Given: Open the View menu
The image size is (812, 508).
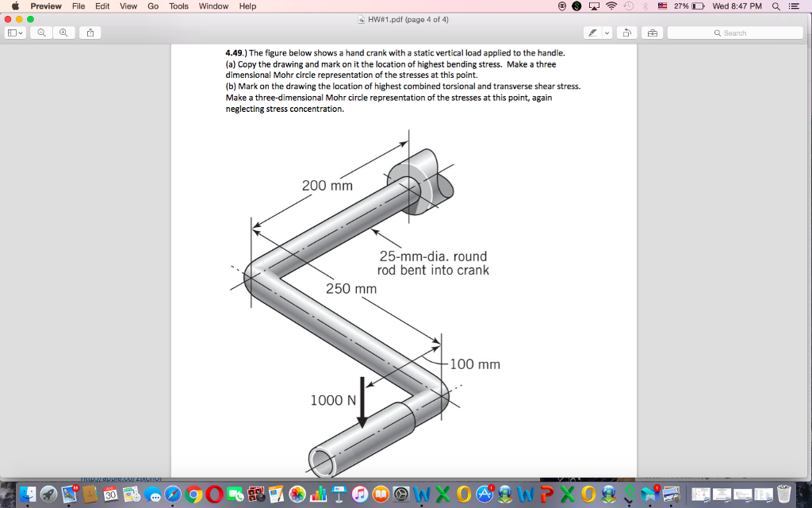Looking at the screenshot, I should [128, 6].
